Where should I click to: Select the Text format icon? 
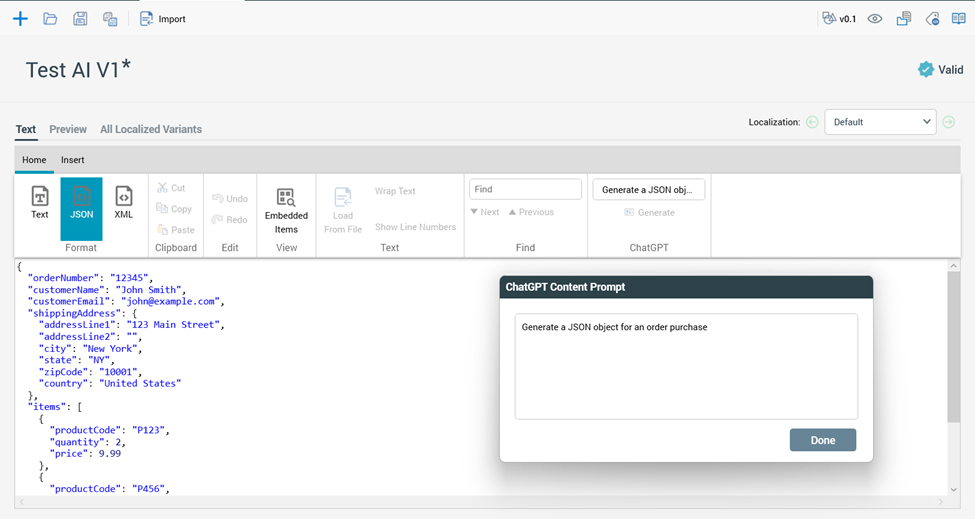40,202
